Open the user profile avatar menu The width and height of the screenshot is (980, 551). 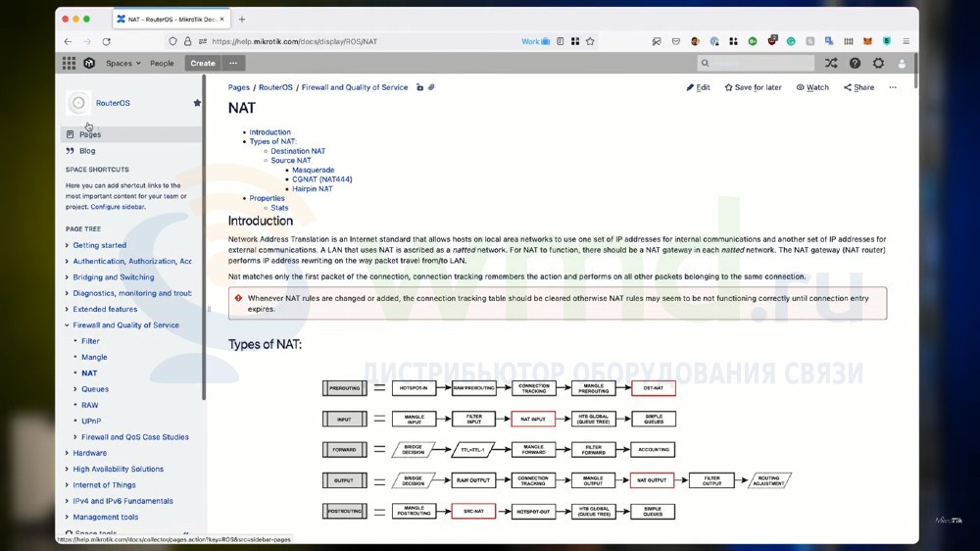point(902,63)
